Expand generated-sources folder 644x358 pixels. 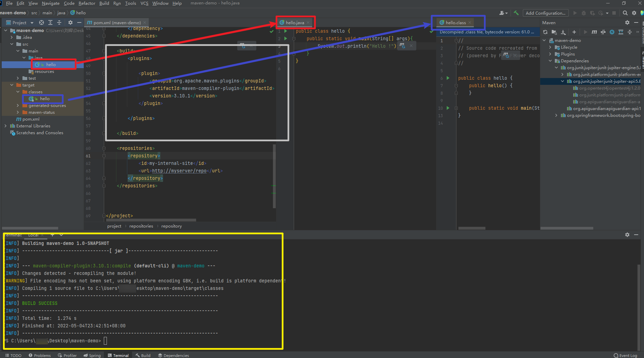coord(18,106)
